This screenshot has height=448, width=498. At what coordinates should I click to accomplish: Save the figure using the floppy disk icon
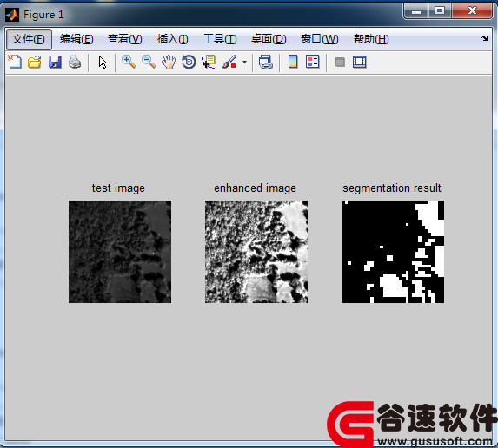pyautogui.click(x=55, y=62)
